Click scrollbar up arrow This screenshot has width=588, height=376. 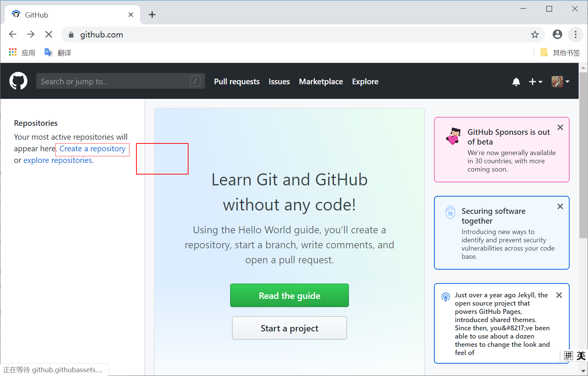[x=583, y=68]
